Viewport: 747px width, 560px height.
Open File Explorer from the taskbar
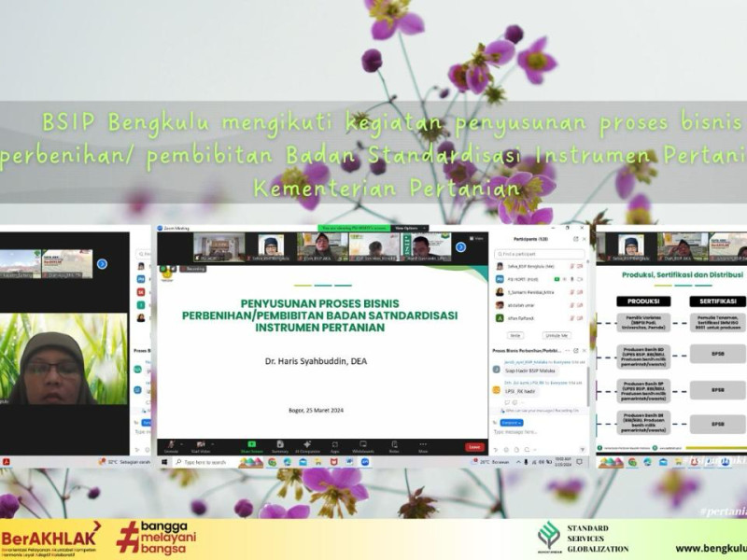[318, 462]
